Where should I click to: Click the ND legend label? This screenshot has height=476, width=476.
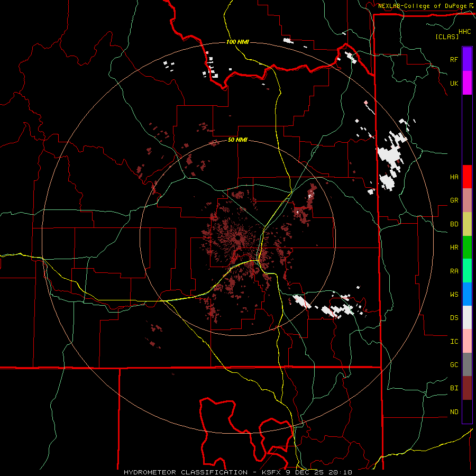click(x=454, y=412)
